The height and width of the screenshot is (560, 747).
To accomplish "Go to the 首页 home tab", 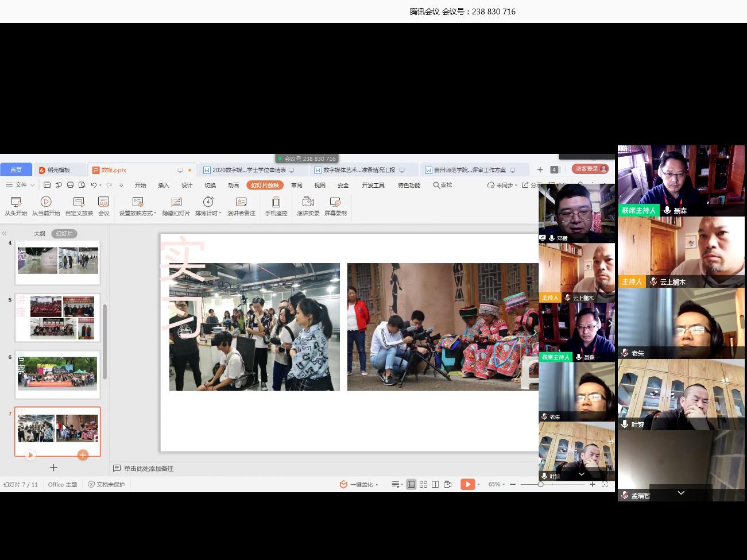I will coord(16,170).
